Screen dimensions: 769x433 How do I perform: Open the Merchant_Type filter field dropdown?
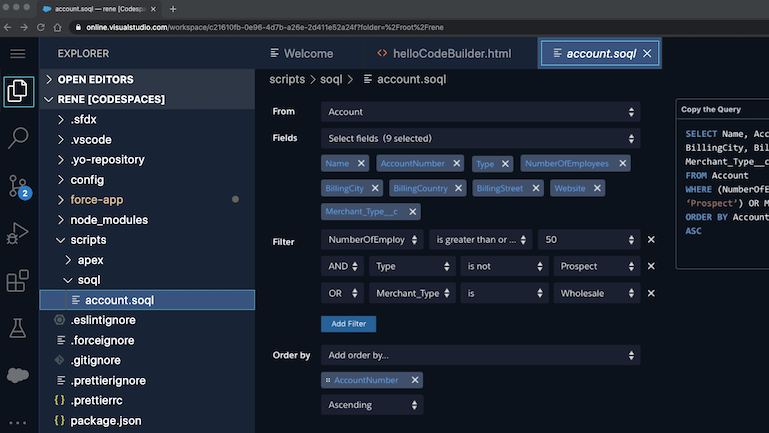tap(412, 293)
